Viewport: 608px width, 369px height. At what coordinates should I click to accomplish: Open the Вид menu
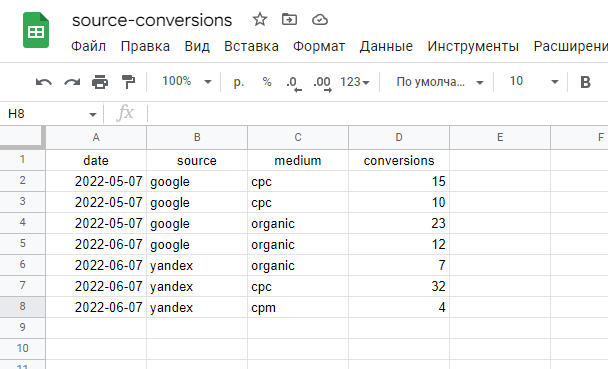pyautogui.click(x=197, y=46)
